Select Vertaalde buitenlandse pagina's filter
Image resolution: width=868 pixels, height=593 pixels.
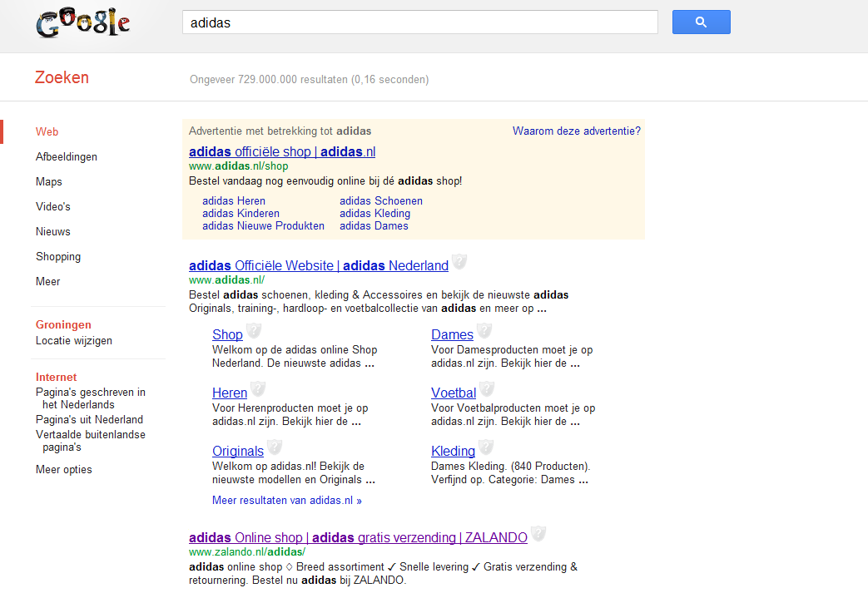click(90, 441)
